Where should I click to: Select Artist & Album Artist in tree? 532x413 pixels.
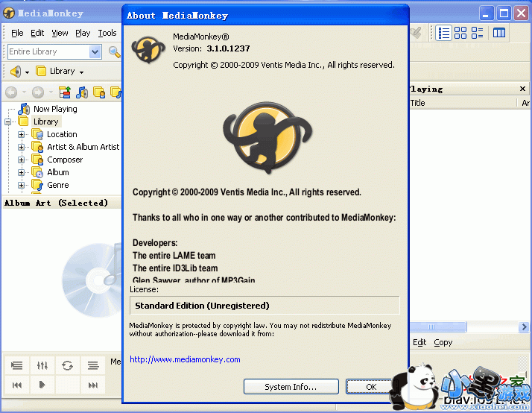(83, 147)
